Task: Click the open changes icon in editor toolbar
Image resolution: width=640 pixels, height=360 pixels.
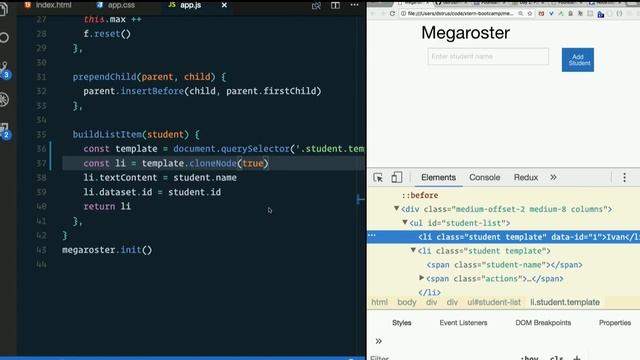Action: 316,6
